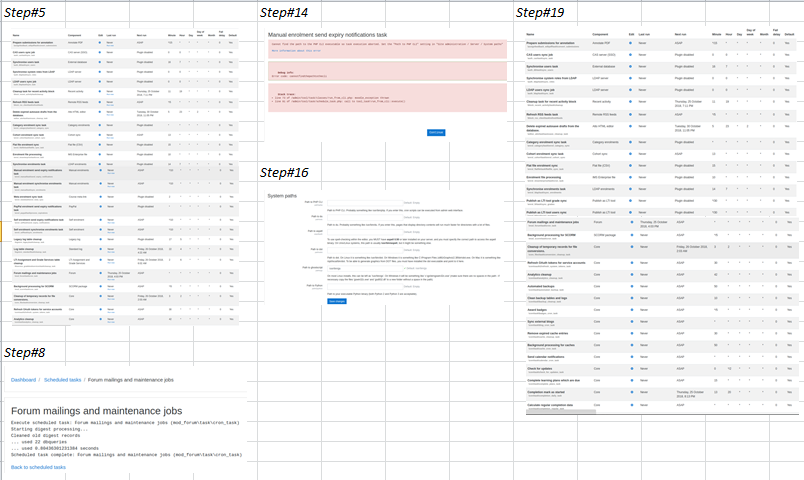Select Award badges name in Step#19
Image resolution: width=804 pixels, height=480 pixels.
point(537,310)
